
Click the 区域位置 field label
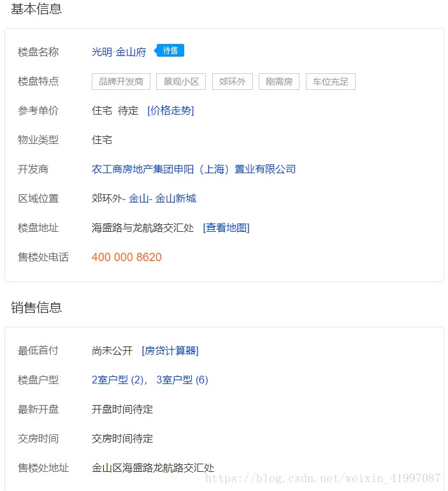38,199
